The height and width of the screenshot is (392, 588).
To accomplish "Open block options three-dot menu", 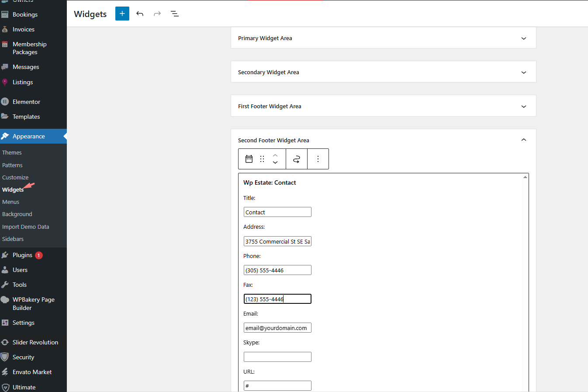I will 318,159.
